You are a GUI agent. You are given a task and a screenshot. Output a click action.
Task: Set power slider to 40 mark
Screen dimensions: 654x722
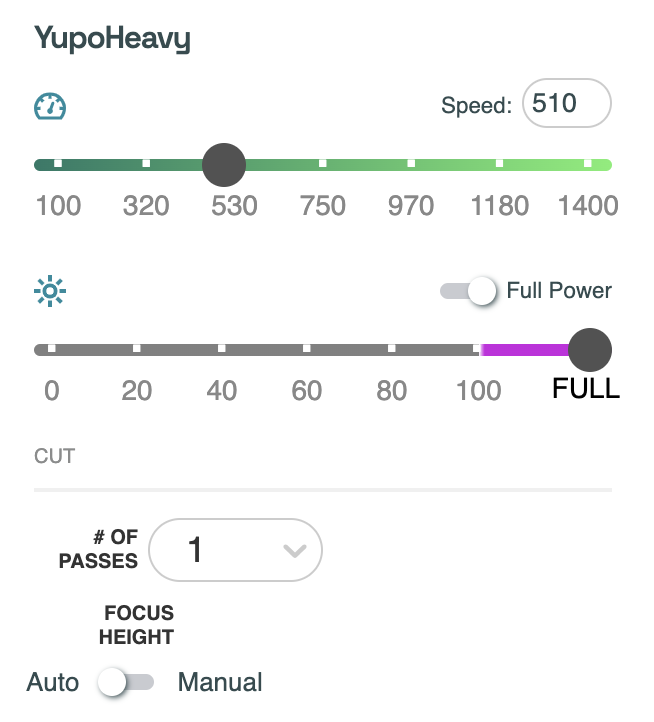point(221,350)
